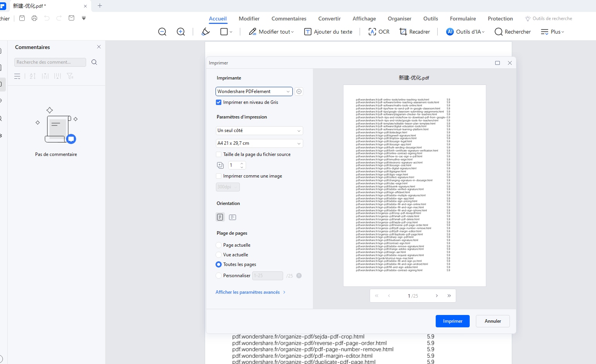This screenshot has width=596, height=364.
Task: Click the expand all comments icon
Action: point(45,76)
